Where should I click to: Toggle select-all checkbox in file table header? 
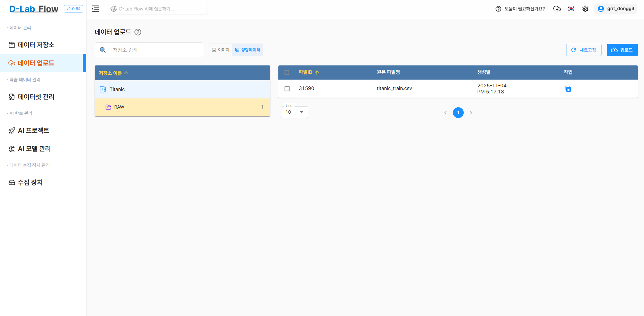click(x=287, y=73)
